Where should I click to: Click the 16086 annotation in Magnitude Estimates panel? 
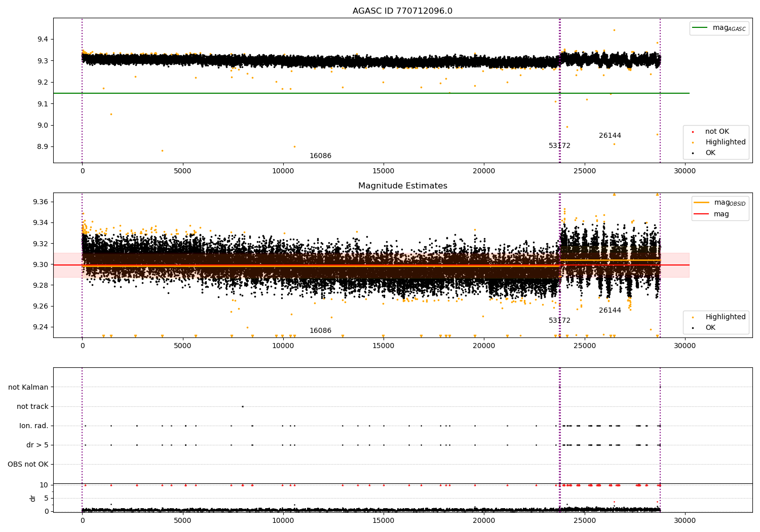pyautogui.click(x=320, y=331)
